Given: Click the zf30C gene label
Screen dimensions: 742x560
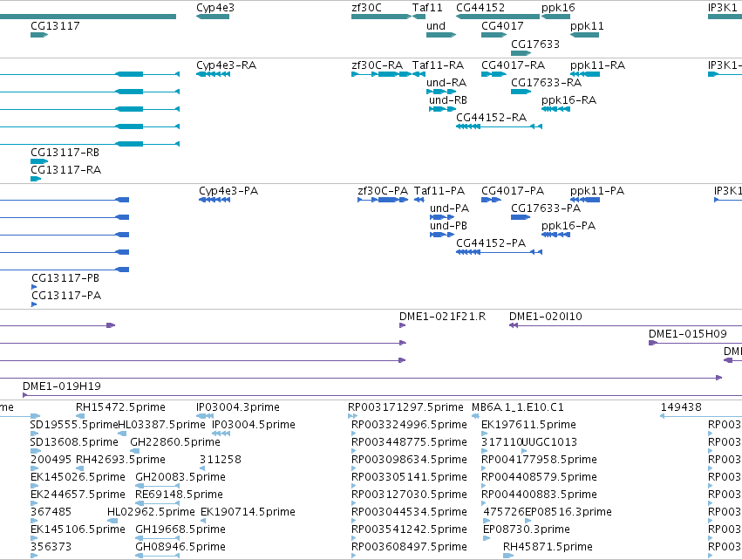Looking at the screenshot, I should [366, 8].
